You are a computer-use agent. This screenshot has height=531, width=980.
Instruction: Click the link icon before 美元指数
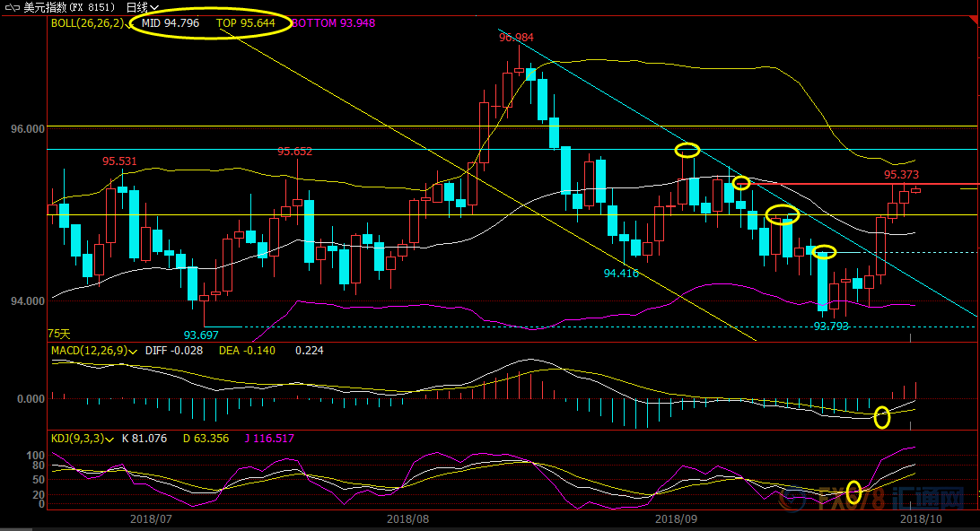[x=13, y=7]
